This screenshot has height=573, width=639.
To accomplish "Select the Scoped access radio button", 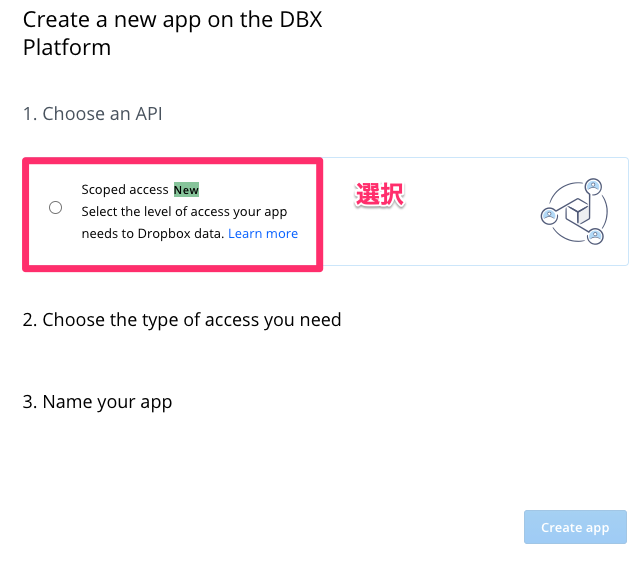I will (x=55, y=208).
